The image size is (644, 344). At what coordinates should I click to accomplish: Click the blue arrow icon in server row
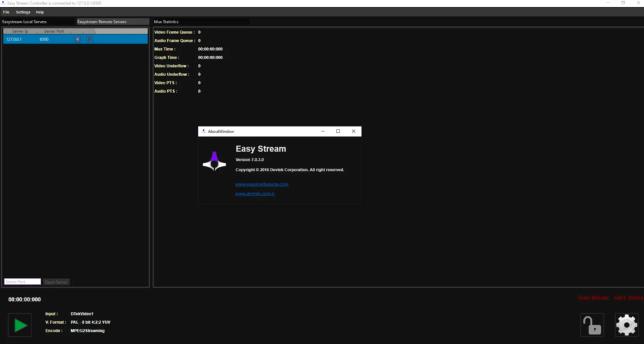(x=78, y=39)
